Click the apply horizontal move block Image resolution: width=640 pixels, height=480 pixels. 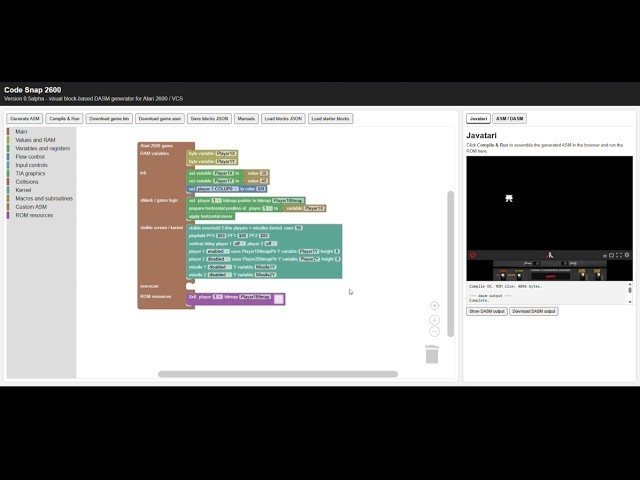point(211,216)
